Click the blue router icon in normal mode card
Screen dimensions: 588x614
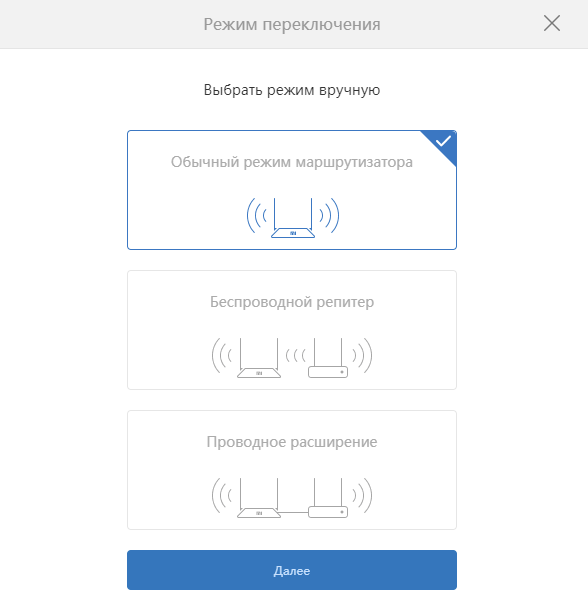coord(293,218)
